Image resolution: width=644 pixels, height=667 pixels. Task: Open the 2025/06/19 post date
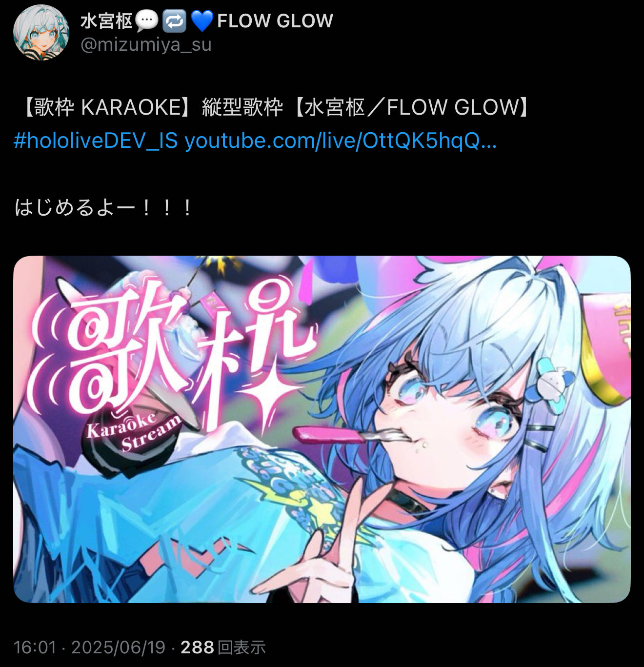119,647
